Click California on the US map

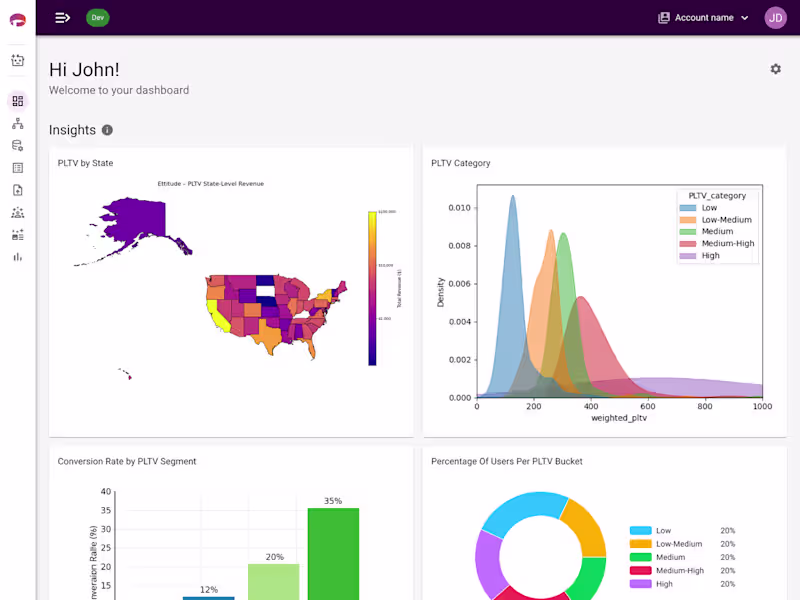pos(218,315)
